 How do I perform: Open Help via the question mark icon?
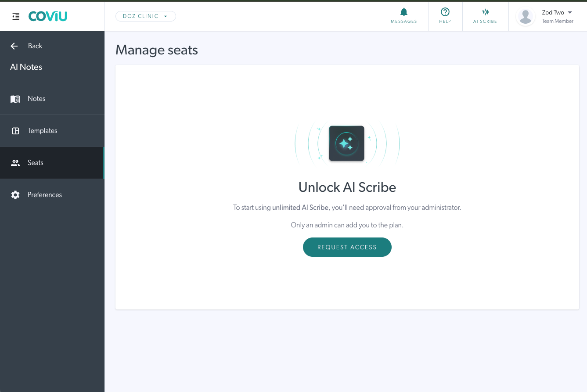[445, 12]
